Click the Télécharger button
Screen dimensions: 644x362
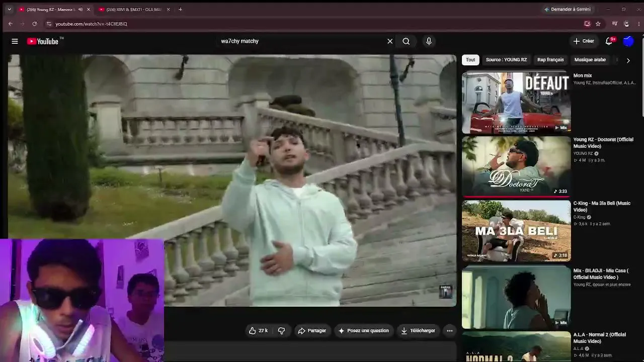pos(418,331)
